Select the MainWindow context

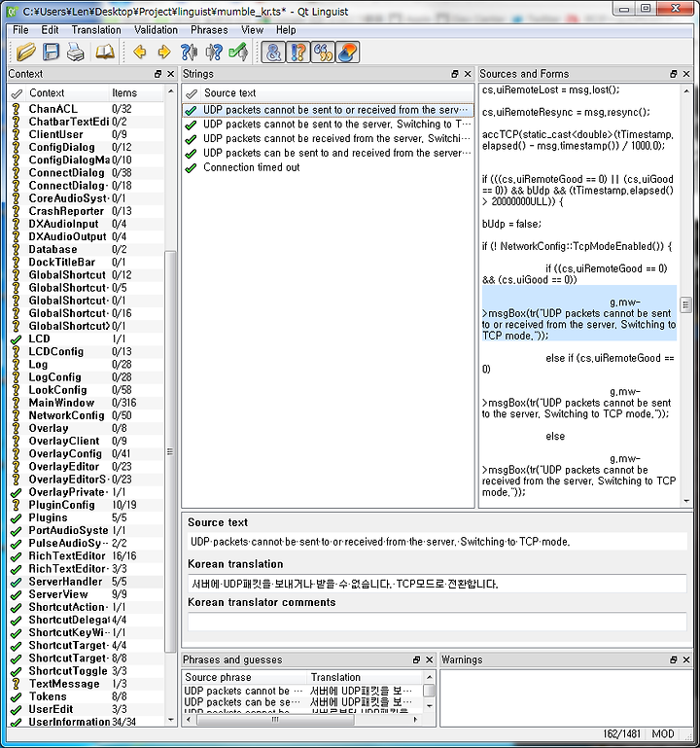(x=87, y=403)
